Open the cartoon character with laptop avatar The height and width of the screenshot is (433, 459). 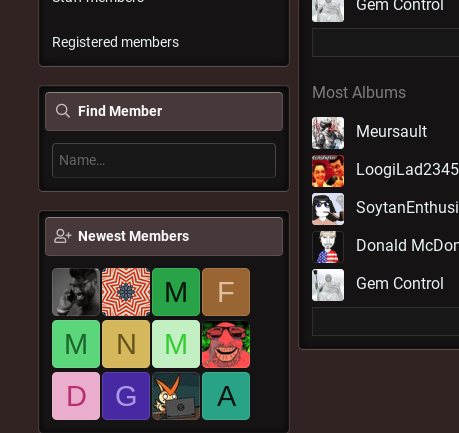point(176,396)
